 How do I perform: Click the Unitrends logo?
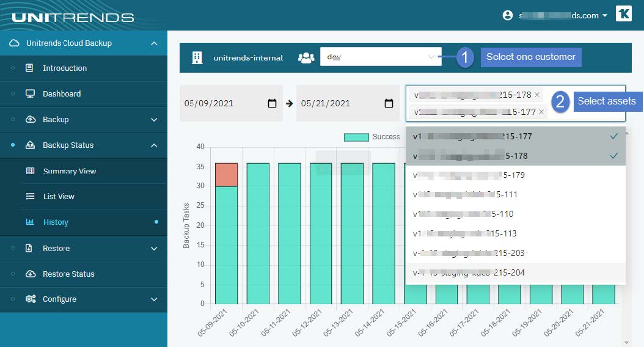[73, 18]
